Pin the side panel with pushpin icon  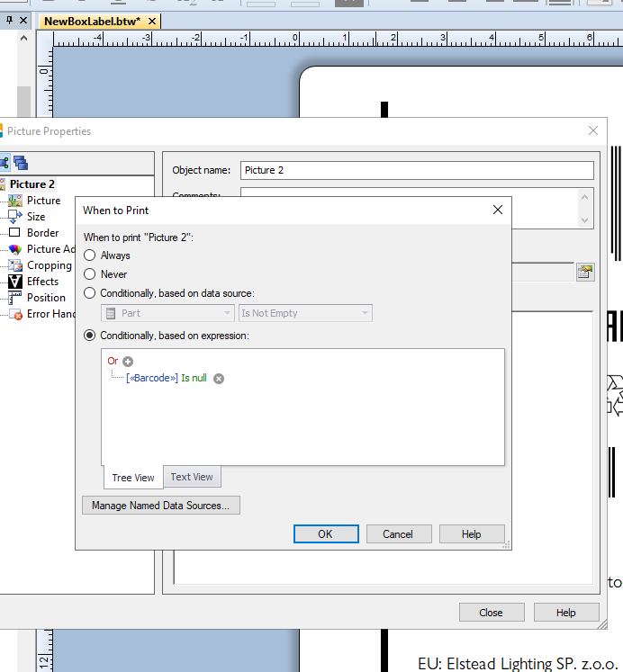click(x=9, y=20)
